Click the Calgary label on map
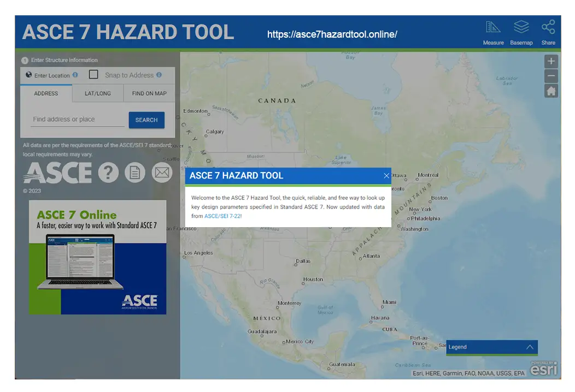This screenshot has height=392, width=575. (214, 132)
